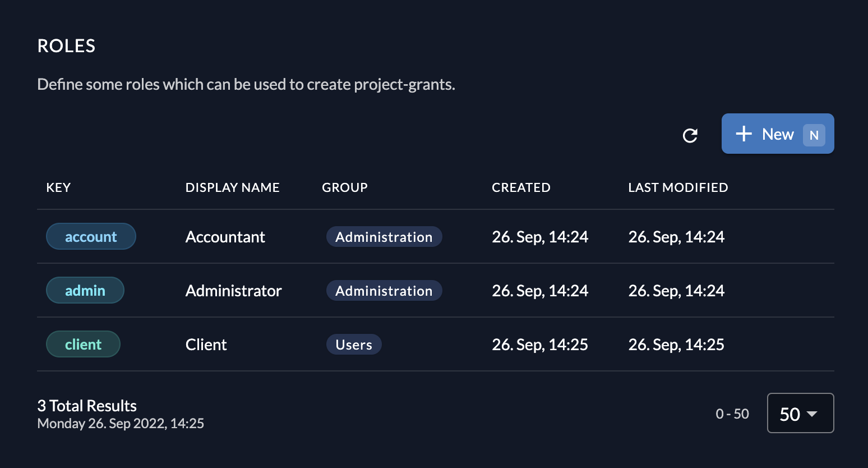Click the DISPLAY NAME column header

coord(232,187)
